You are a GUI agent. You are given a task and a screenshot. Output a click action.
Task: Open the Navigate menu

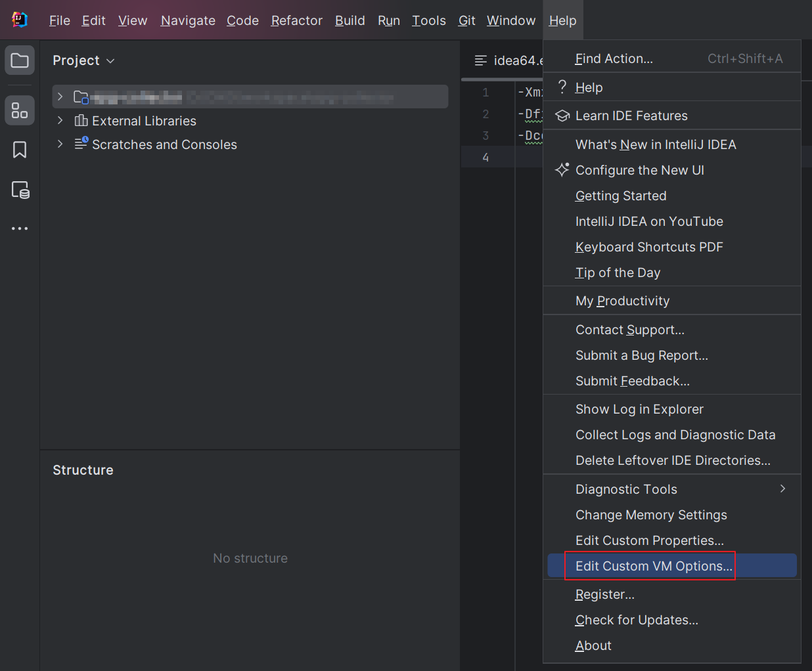[x=188, y=20]
